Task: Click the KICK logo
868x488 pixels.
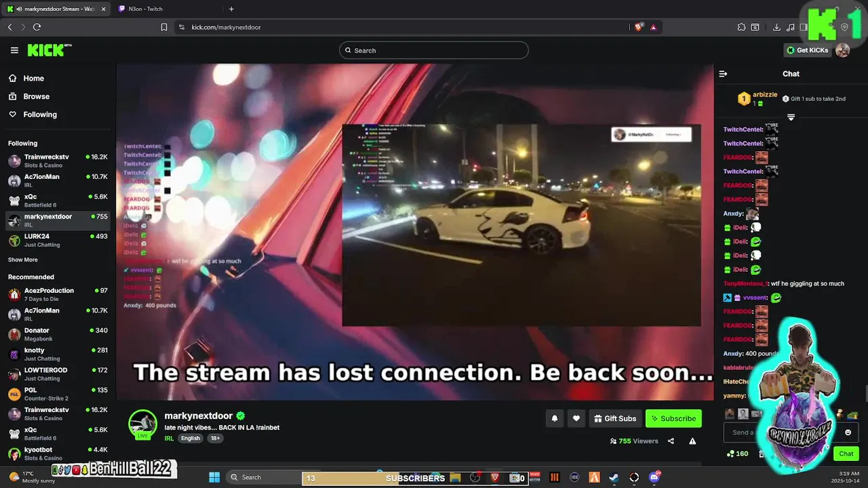Action: pos(49,50)
